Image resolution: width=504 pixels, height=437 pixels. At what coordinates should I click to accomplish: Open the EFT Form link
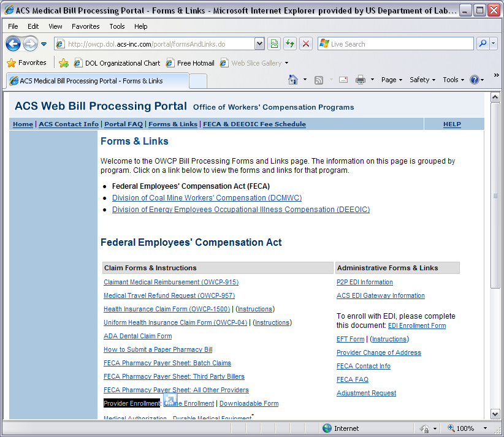[350, 340]
